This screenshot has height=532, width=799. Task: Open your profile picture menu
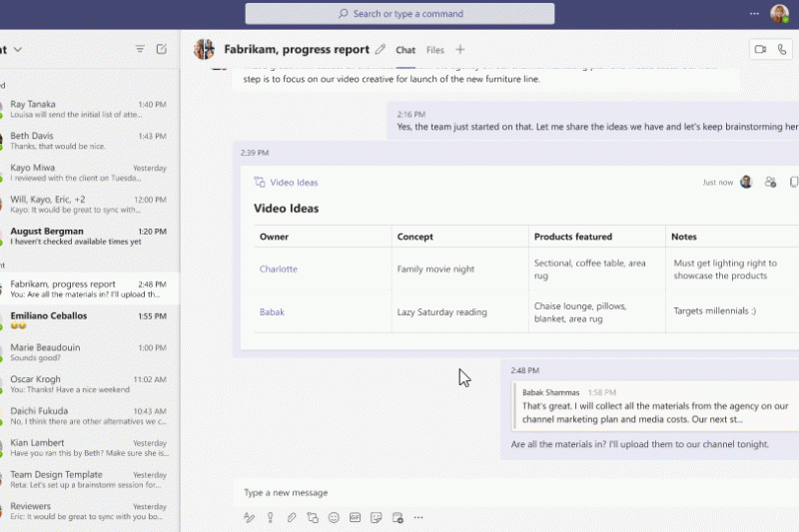(x=779, y=14)
